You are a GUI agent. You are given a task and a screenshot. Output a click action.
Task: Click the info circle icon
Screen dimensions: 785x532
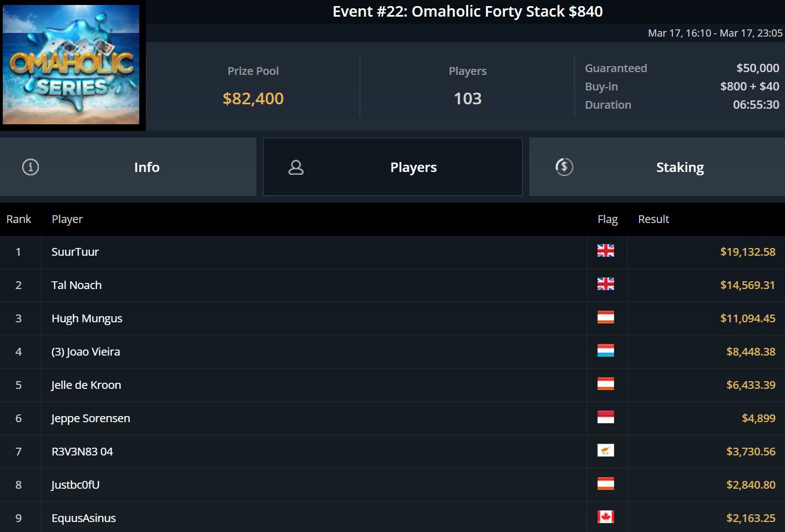[31, 167]
